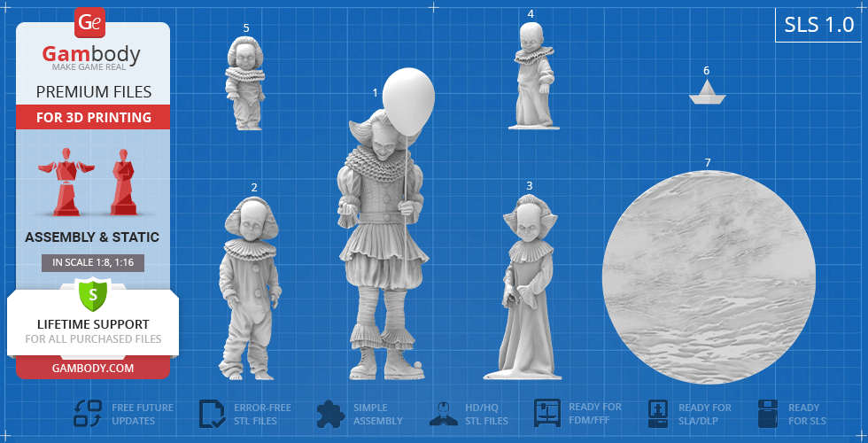This screenshot has width=868, height=443.
Task: Click the SLS 1.0 version badge
Action: [818, 25]
